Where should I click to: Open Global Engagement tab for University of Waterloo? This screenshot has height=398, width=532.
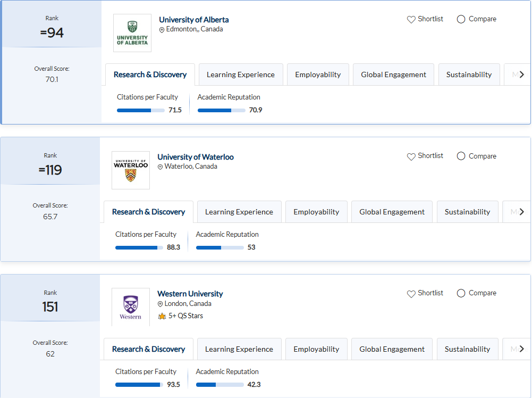pyautogui.click(x=392, y=212)
